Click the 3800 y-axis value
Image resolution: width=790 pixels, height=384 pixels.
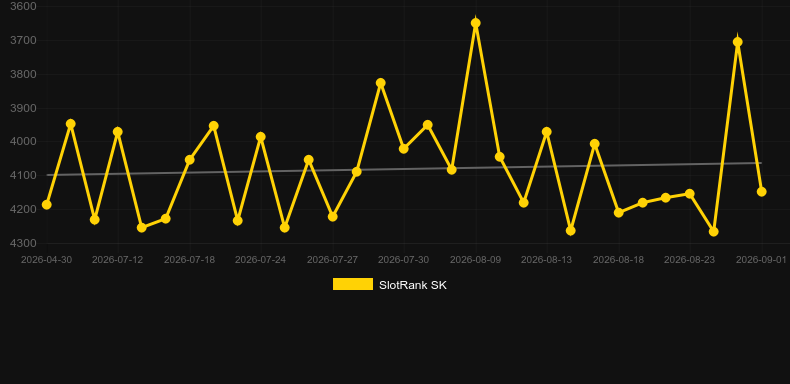coord(23,75)
